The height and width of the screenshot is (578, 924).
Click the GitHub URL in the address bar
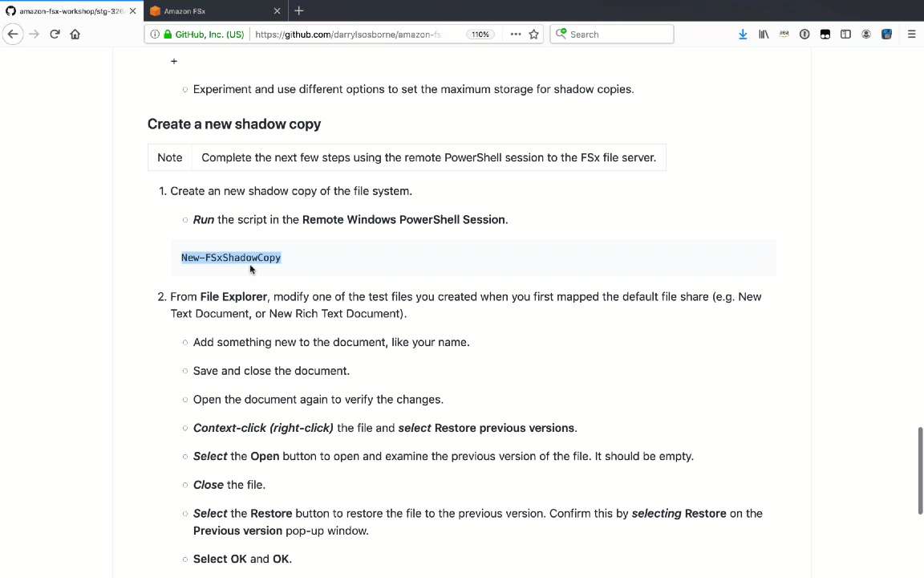[347, 35]
